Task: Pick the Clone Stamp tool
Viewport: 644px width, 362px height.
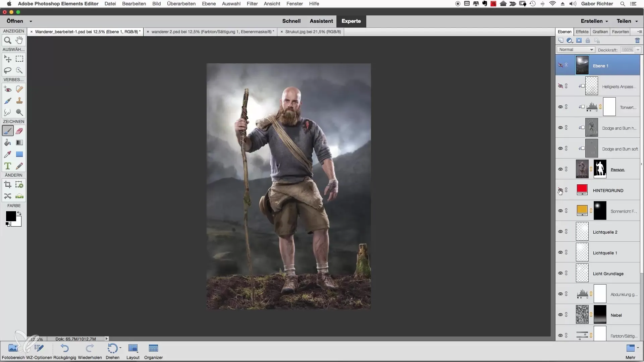Action: pos(19,101)
